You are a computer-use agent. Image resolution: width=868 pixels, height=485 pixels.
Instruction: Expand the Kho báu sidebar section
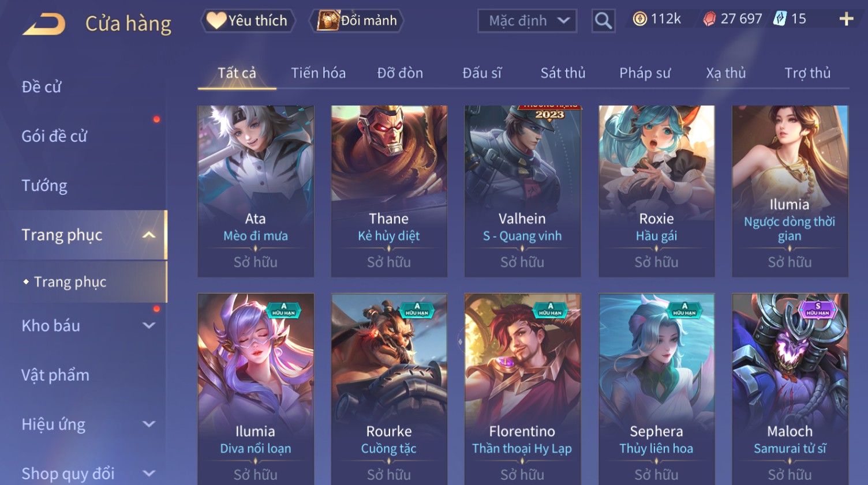click(x=149, y=325)
